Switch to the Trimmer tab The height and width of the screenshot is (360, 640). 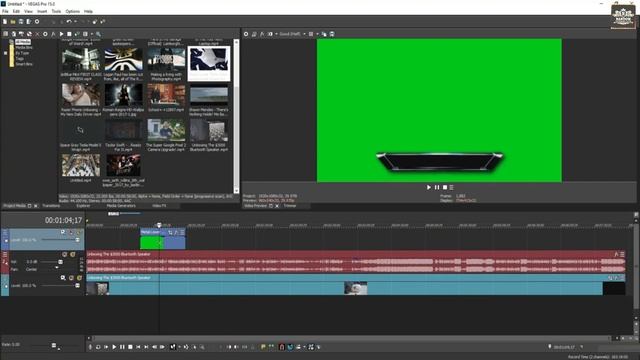click(290, 206)
